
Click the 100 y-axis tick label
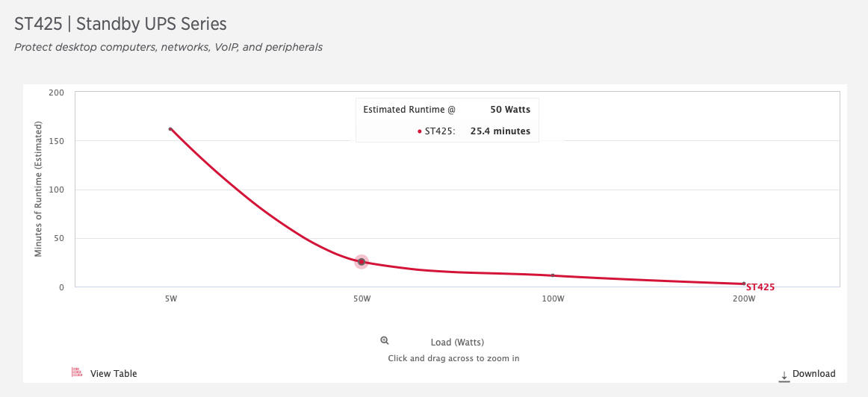(57, 190)
